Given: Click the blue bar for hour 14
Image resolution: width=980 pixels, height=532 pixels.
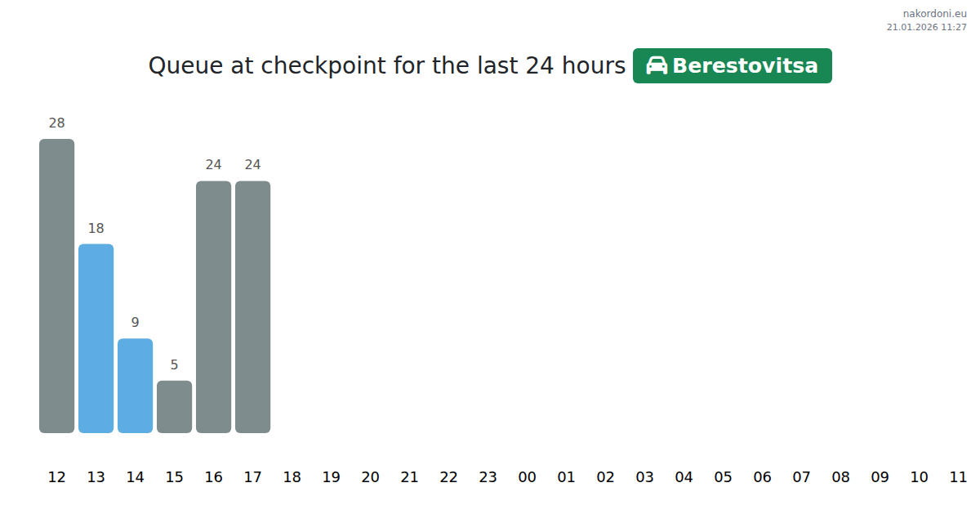Looking at the screenshot, I should [x=135, y=386].
